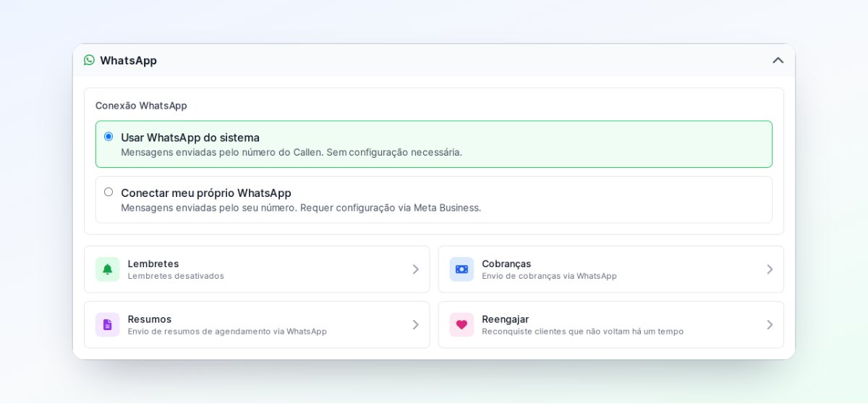
Task: Open Resumos using its right chevron
Action: point(415,324)
